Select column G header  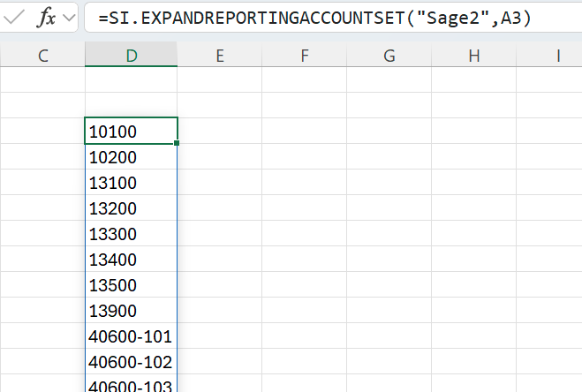click(389, 56)
